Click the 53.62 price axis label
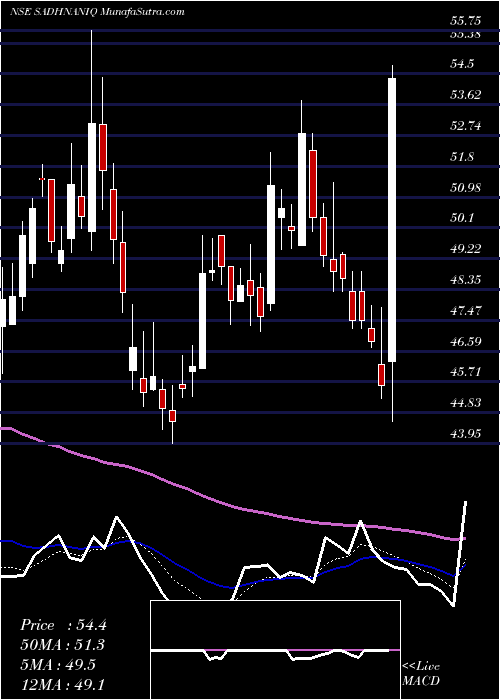This screenshot has height=700, width=500. click(466, 95)
